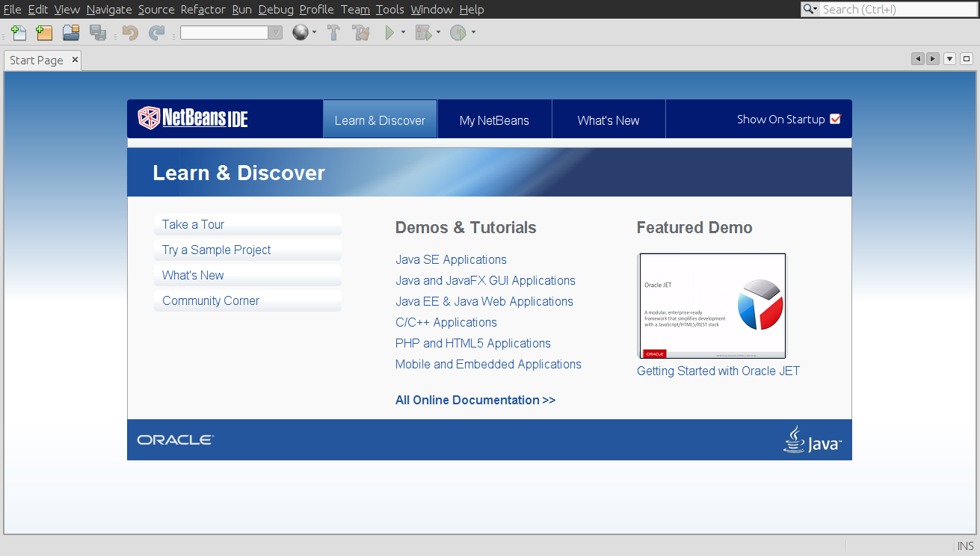Open the project configuration combo box
Viewport: 980px width, 556px height.
[231, 33]
